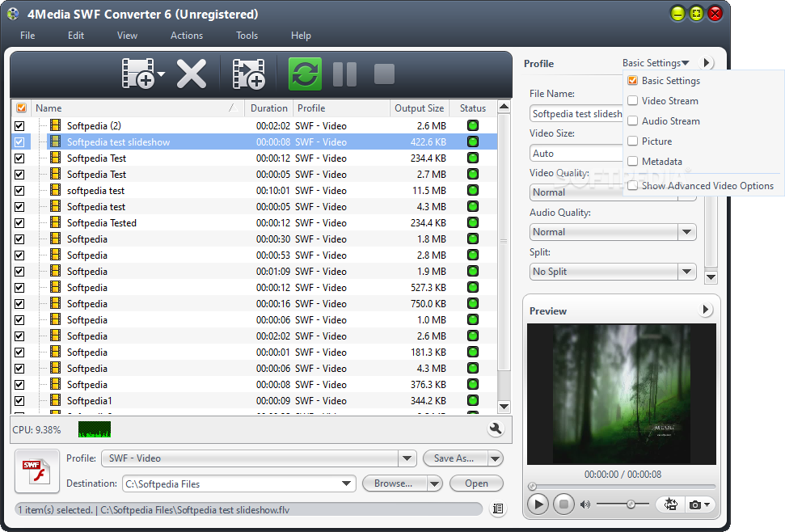Uncheck the Softpedia Tested checkbox
Viewport: 785px width, 532px height.
pos(19,222)
